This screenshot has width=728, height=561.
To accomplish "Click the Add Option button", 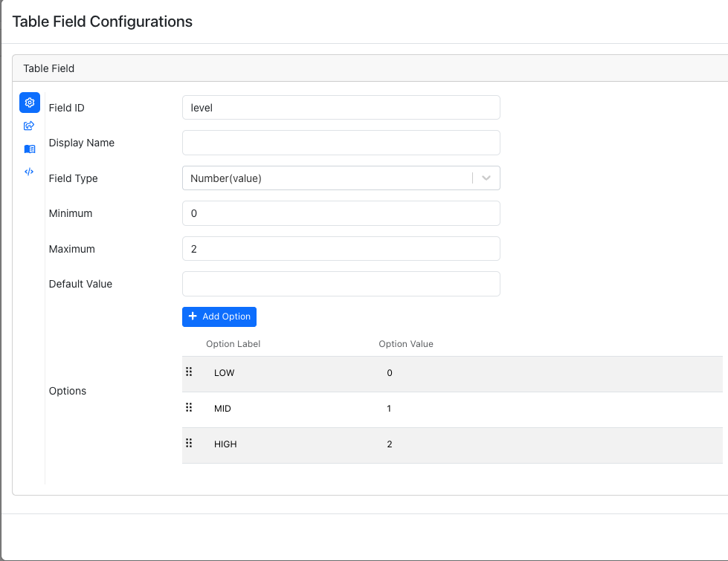I will click(x=219, y=317).
